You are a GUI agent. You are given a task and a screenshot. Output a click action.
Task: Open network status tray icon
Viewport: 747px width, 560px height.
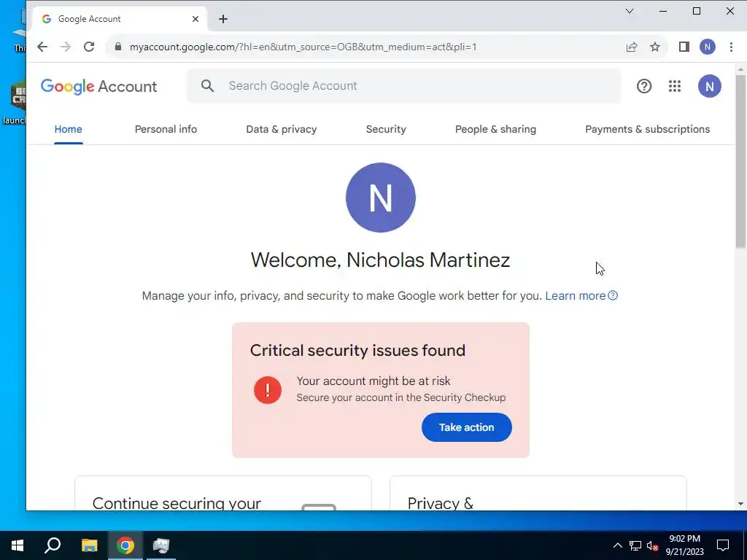click(635, 545)
